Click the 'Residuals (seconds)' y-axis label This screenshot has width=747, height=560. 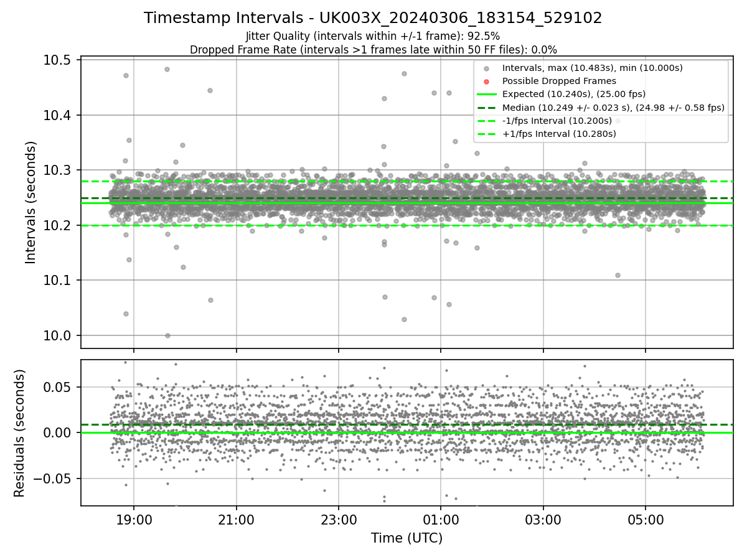(19, 433)
